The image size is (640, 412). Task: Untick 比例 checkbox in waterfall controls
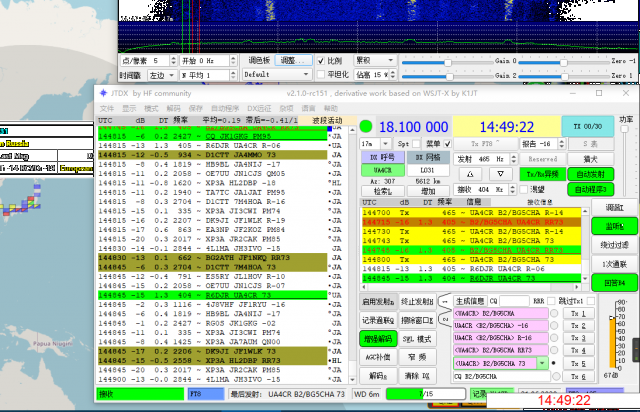pyautogui.click(x=321, y=61)
